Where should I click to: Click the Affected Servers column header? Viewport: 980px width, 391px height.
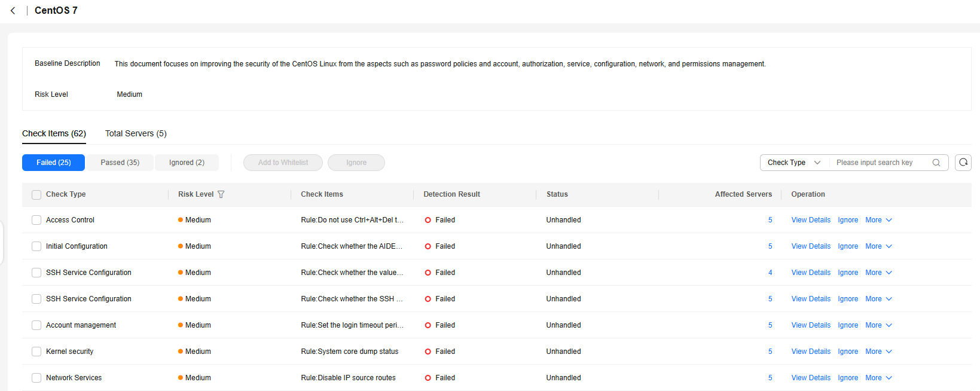pyautogui.click(x=743, y=194)
